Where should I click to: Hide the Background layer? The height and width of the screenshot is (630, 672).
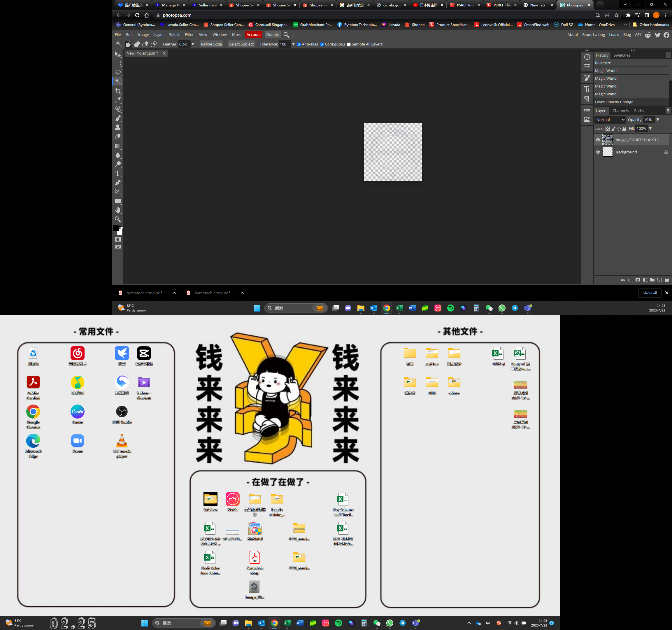coord(598,152)
